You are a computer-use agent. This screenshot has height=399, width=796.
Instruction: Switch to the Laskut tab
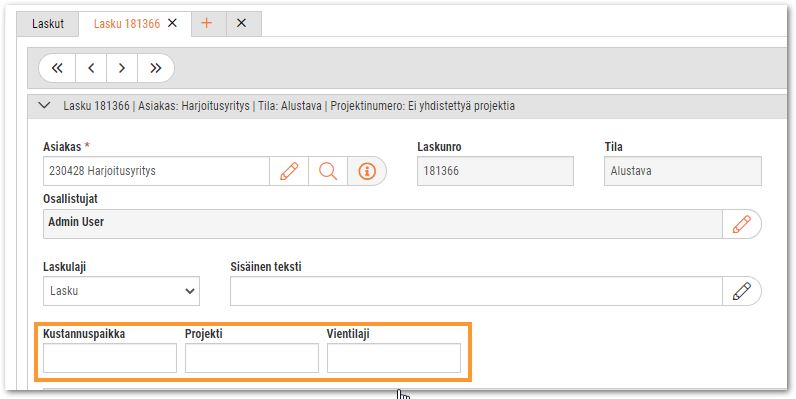48,24
